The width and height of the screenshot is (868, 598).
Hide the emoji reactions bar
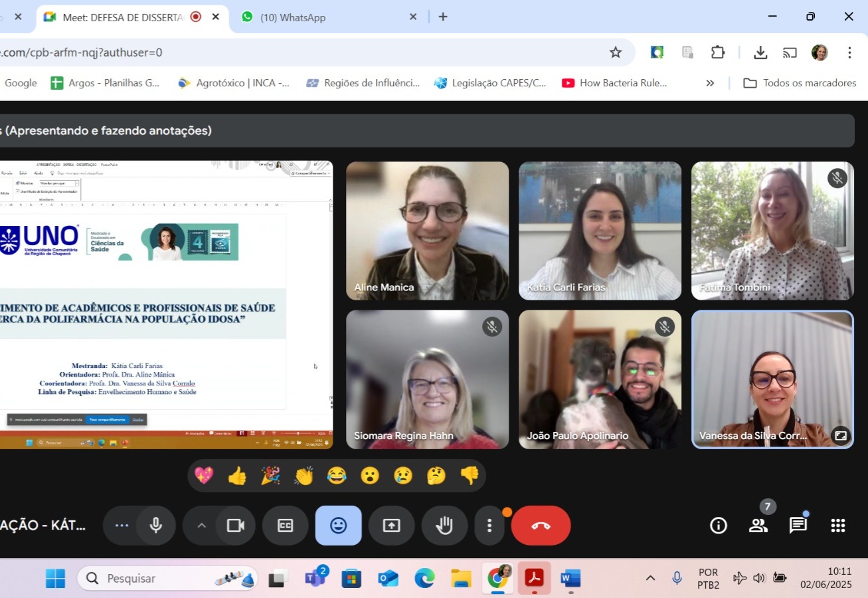(338, 526)
